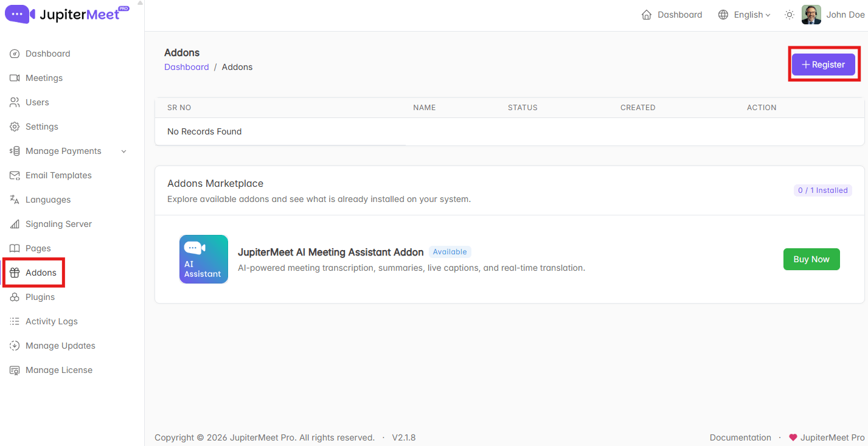Click the "Addons" breadcrumb text
Screen dimensions: 868x446
coord(237,67)
